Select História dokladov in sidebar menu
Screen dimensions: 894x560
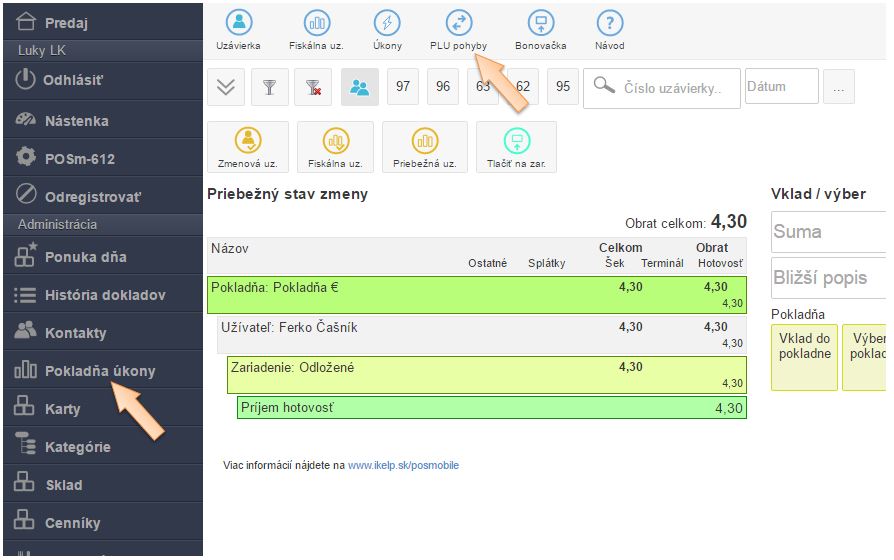point(104,295)
